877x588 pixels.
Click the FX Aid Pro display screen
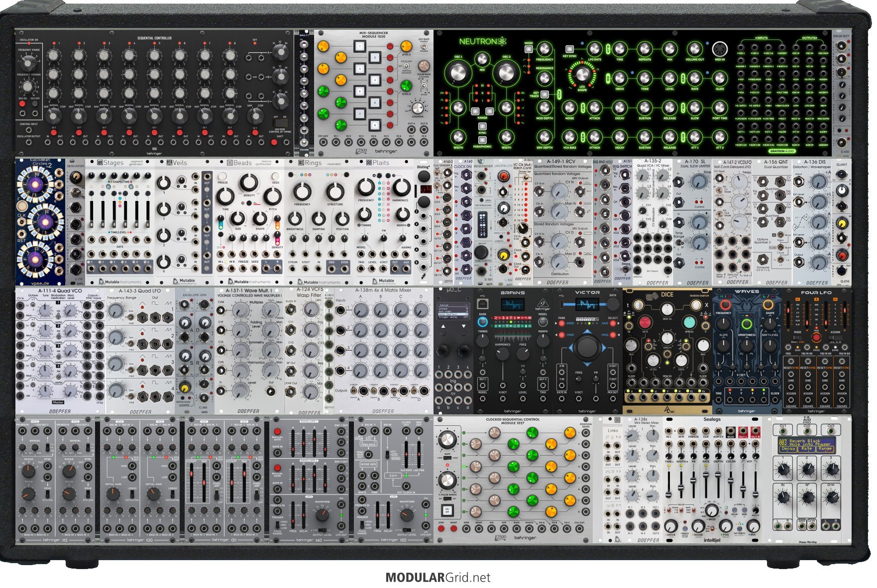pyautogui.click(x=806, y=445)
